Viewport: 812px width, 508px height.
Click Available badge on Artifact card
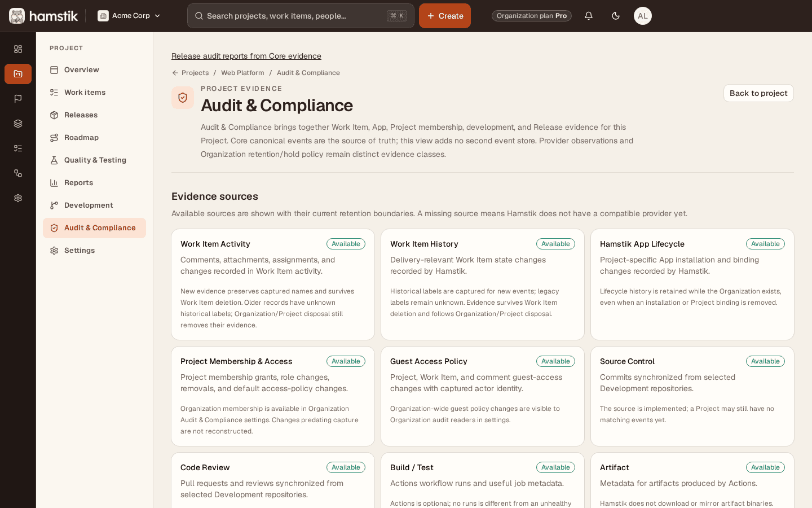point(765,467)
